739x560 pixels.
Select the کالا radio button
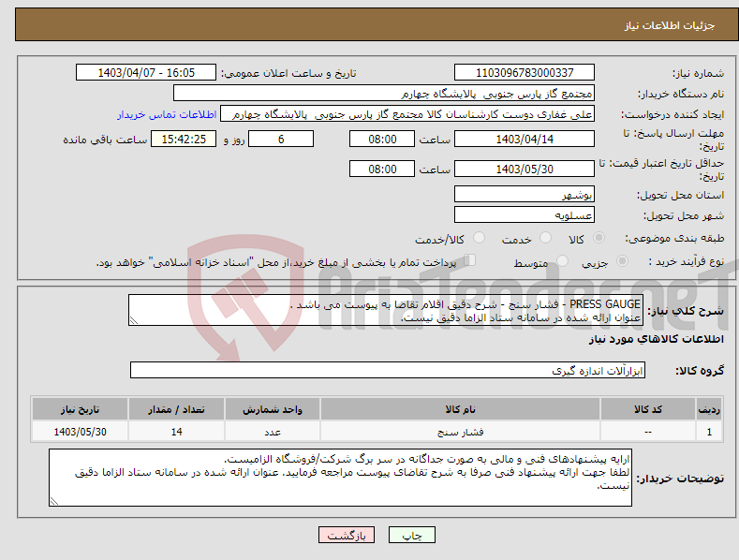click(x=599, y=238)
